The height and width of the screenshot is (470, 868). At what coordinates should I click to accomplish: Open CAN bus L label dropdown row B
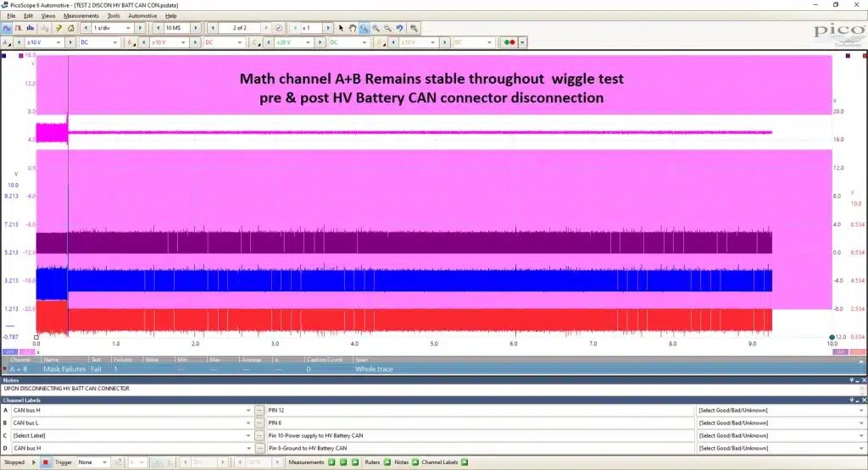[248, 423]
